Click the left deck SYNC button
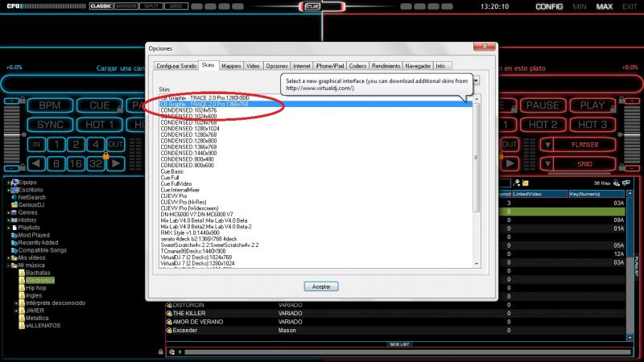Image resolution: width=644 pixels, height=362 pixels. click(50, 125)
